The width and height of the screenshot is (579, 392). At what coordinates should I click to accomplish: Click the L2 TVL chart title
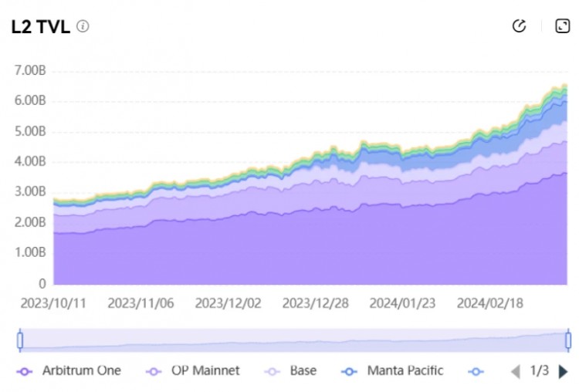coord(40,26)
